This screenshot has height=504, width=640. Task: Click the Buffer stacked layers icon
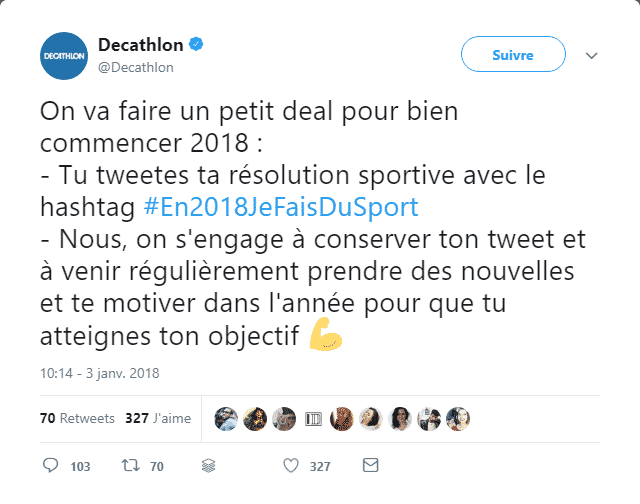209,466
